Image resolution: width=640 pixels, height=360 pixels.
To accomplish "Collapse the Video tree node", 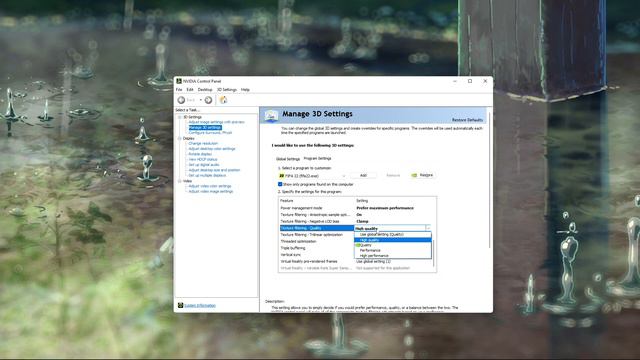I will point(180,181).
